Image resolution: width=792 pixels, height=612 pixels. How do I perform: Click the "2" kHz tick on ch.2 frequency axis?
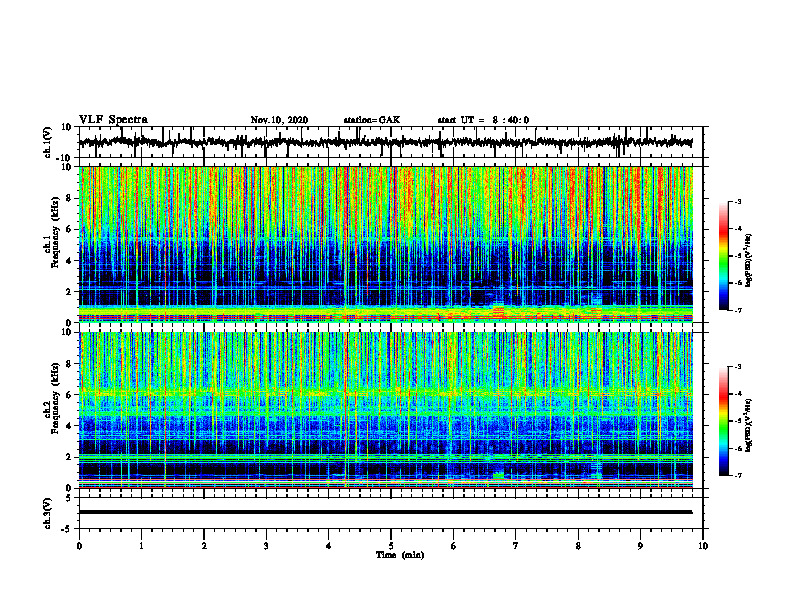(70, 457)
